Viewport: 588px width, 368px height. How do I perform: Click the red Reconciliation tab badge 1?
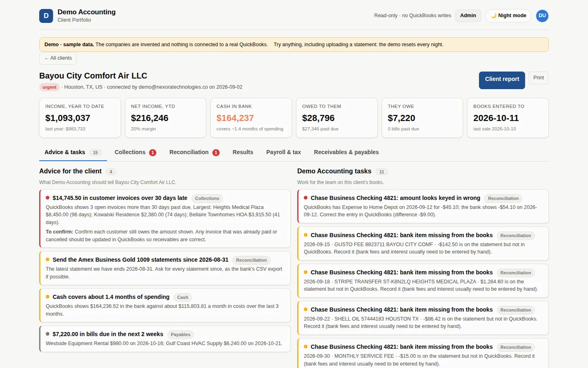(x=216, y=153)
